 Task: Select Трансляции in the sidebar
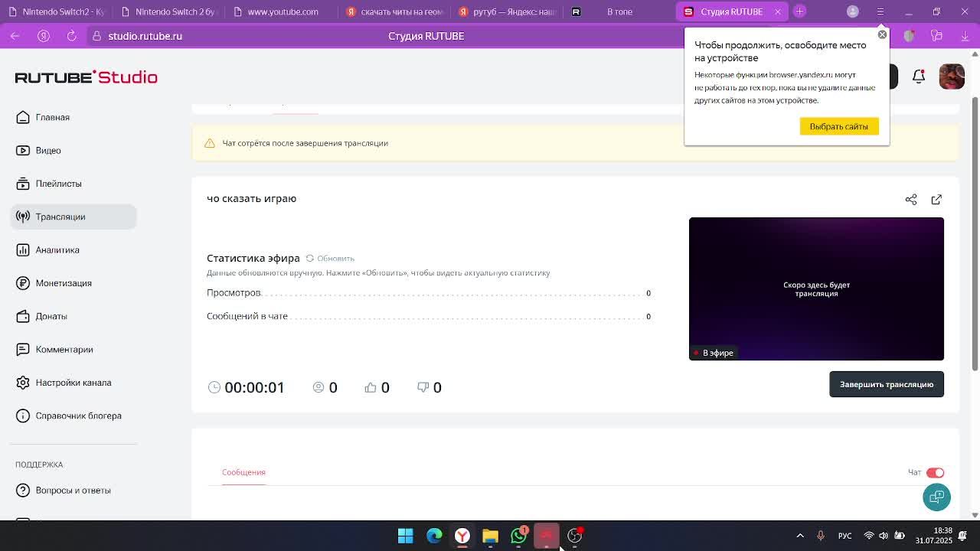coord(73,217)
